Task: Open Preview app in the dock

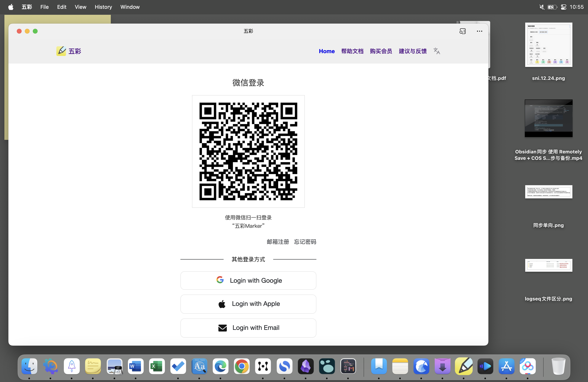Action: (114, 366)
